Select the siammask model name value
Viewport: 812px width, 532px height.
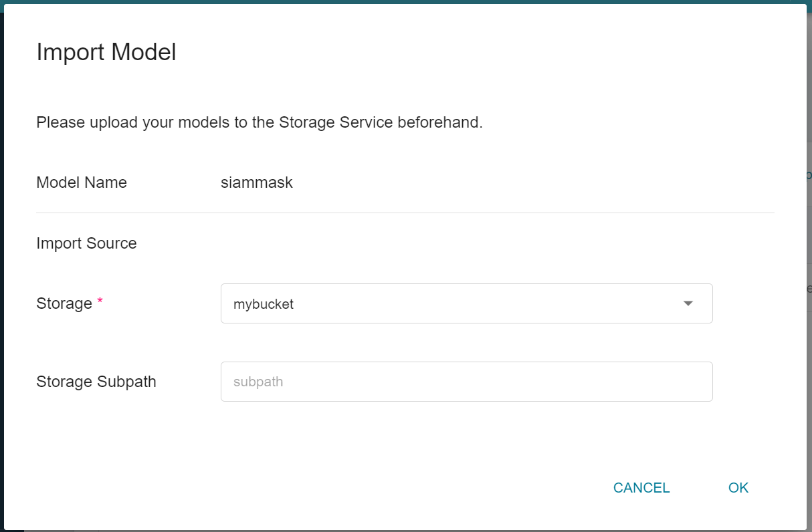click(x=257, y=182)
